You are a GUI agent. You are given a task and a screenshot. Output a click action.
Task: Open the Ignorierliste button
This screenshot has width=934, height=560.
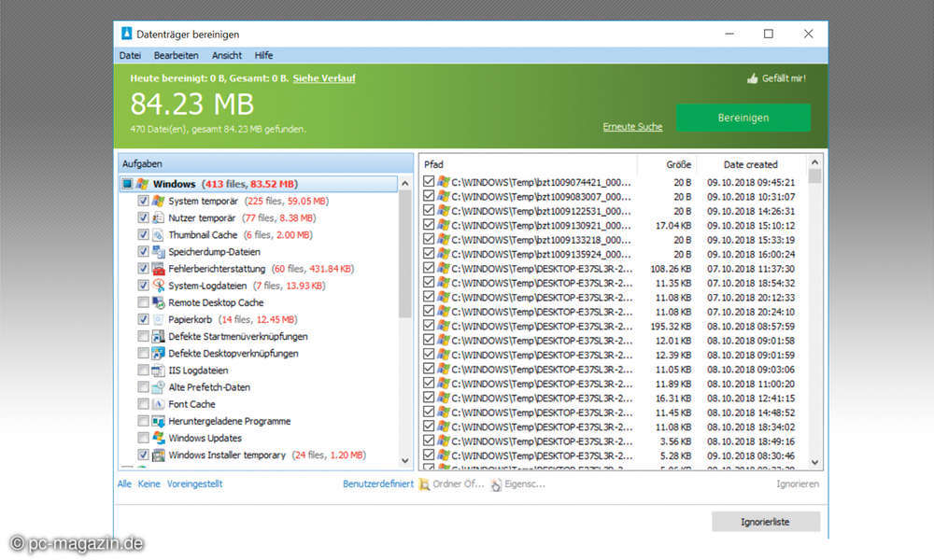(765, 522)
